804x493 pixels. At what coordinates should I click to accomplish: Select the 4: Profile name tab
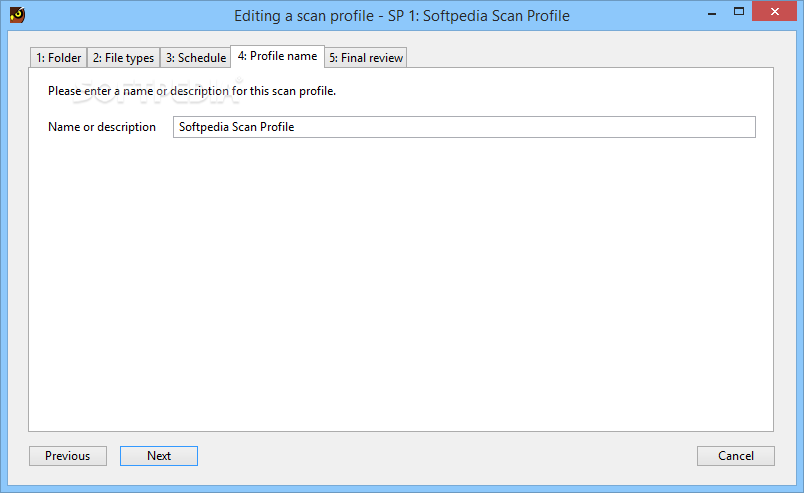tap(277, 56)
